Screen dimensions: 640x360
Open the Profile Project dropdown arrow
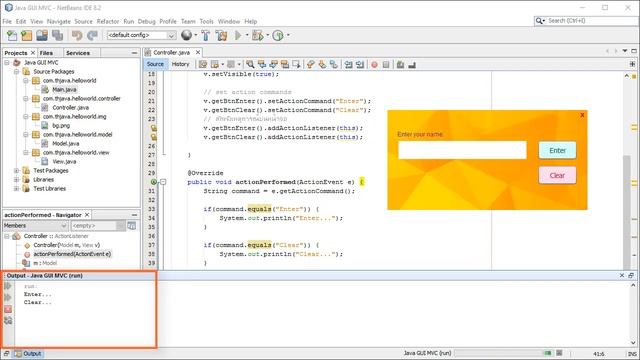[x=288, y=36]
